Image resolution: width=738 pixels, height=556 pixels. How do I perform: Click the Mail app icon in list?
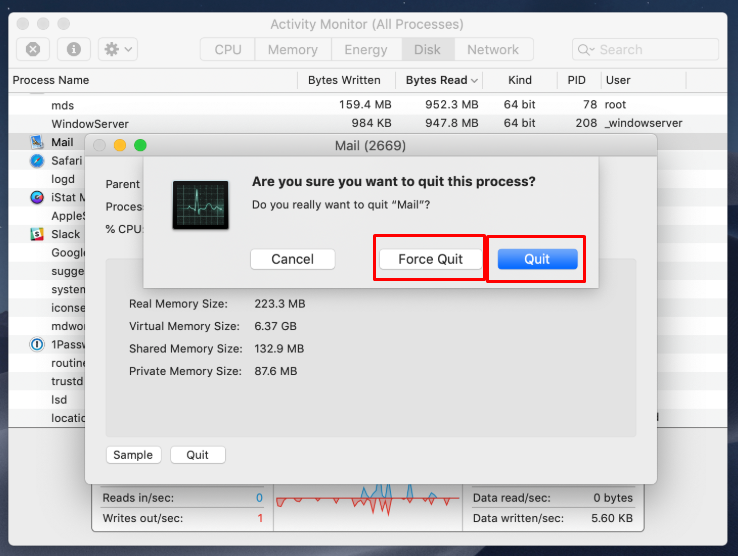click(37, 142)
